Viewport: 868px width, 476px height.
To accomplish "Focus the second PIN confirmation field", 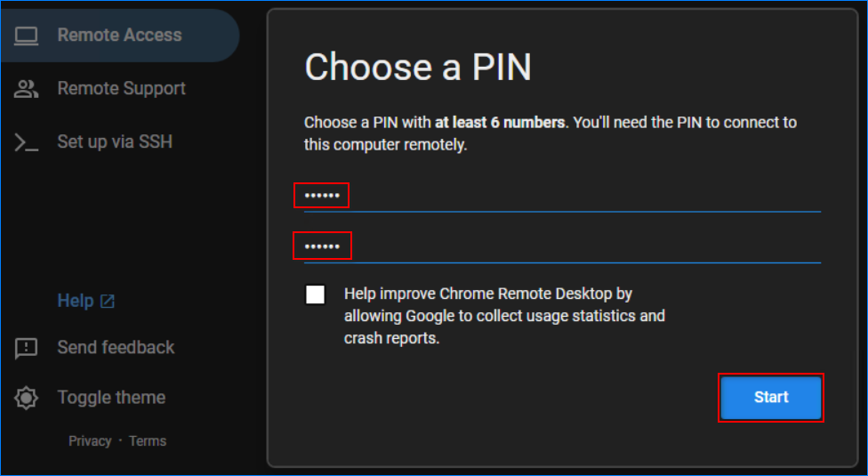I will (560, 246).
